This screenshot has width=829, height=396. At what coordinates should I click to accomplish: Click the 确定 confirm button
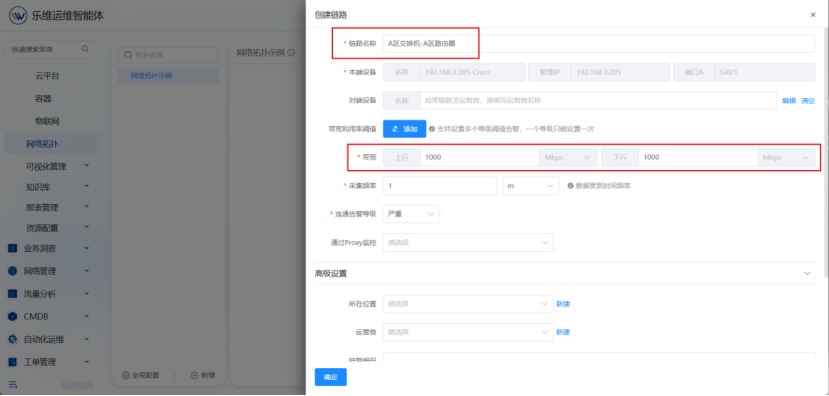tap(330, 377)
